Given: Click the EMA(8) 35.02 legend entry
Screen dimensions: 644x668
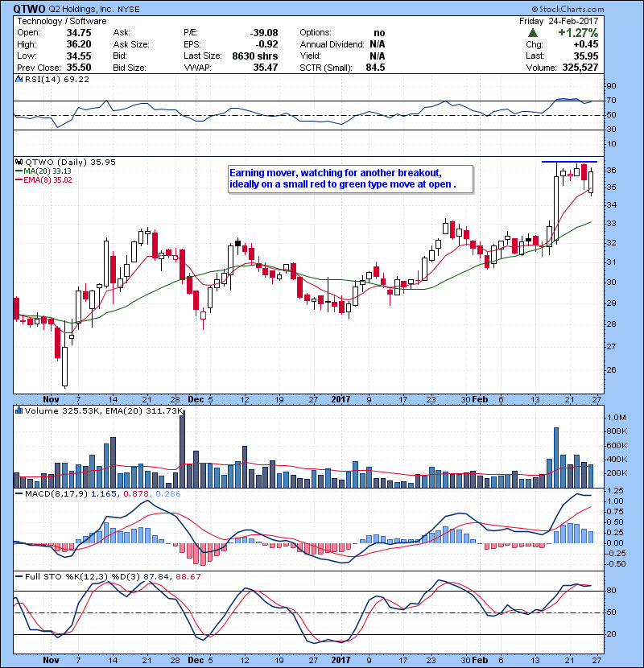Looking at the screenshot, I should (x=44, y=179).
